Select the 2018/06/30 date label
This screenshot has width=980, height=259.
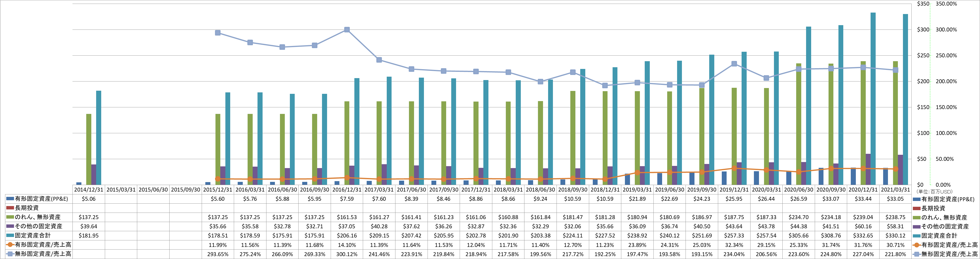point(540,189)
